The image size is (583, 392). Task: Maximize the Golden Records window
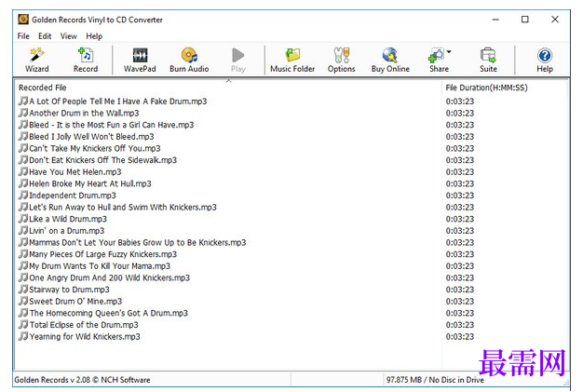525,20
